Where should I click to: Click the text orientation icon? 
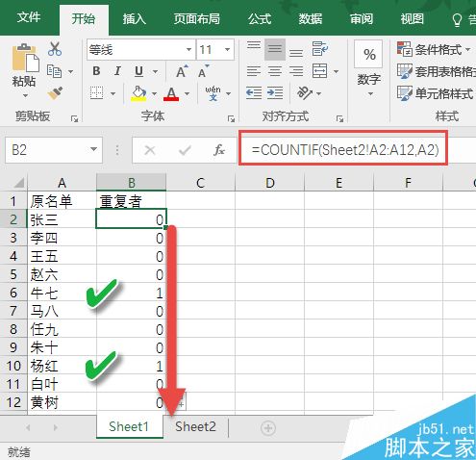coord(304,93)
